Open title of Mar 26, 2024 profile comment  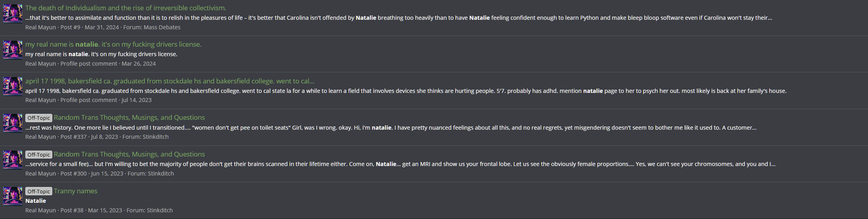113,44
